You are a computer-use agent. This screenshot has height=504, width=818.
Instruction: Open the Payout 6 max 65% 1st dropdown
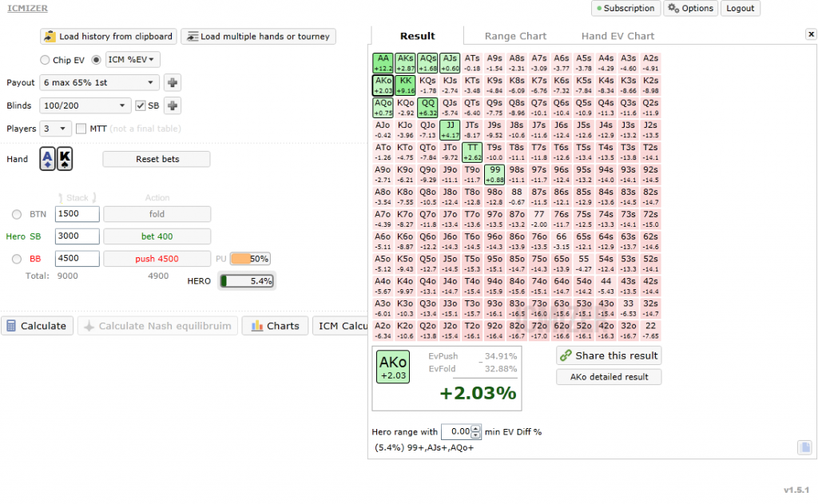pos(99,82)
